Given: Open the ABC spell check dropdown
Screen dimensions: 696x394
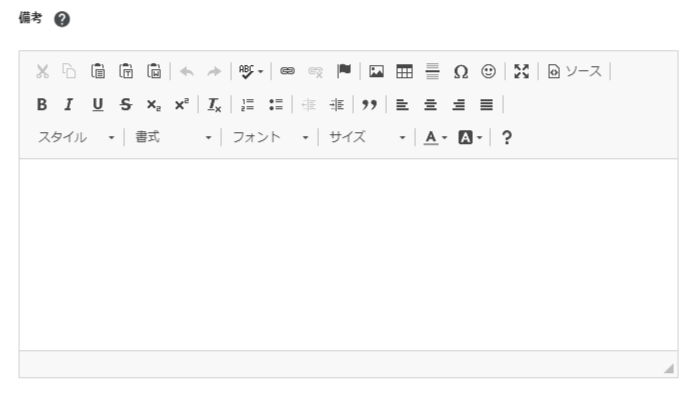Looking at the screenshot, I should click(x=251, y=71).
